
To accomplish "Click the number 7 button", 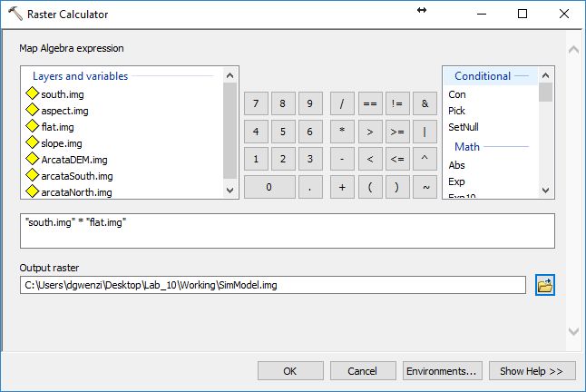I will (x=256, y=103).
